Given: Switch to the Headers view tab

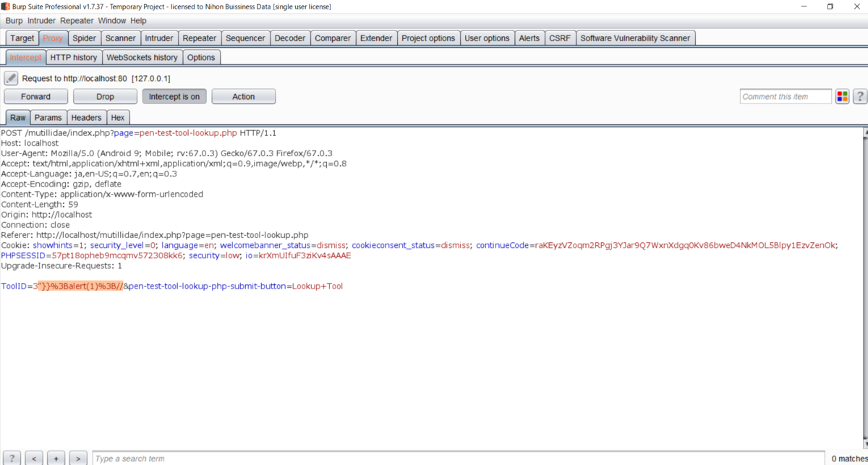Looking at the screenshot, I should [87, 117].
